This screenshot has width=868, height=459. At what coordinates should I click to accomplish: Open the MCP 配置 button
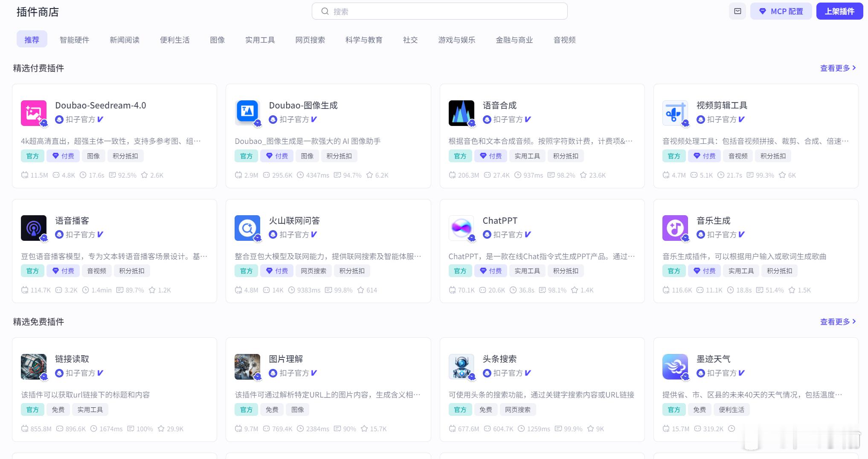[x=781, y=12]
